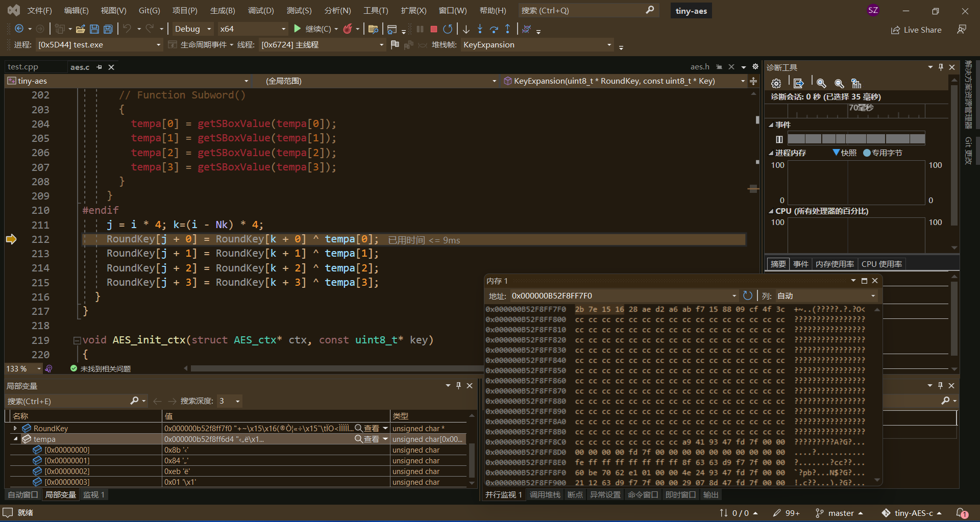This screenshot has width=980, height=522.
Task: Switch to the test.cpp editor tab
Action: pos(23,67)
